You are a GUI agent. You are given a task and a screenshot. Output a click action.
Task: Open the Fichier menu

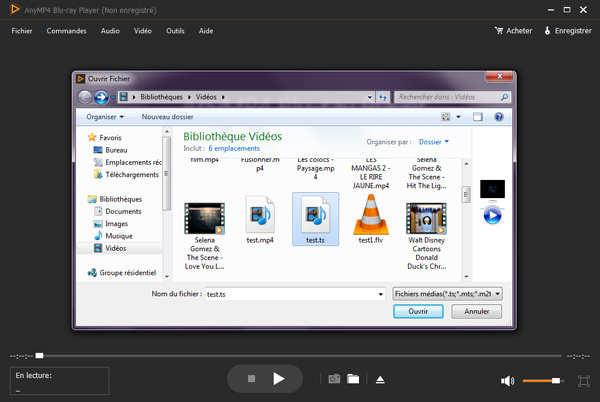click(22, 31)
